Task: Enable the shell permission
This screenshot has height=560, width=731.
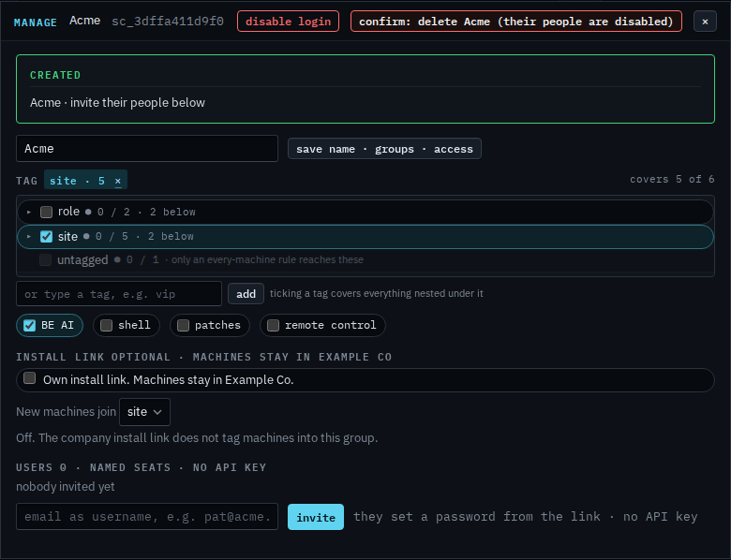Action: 106,325
